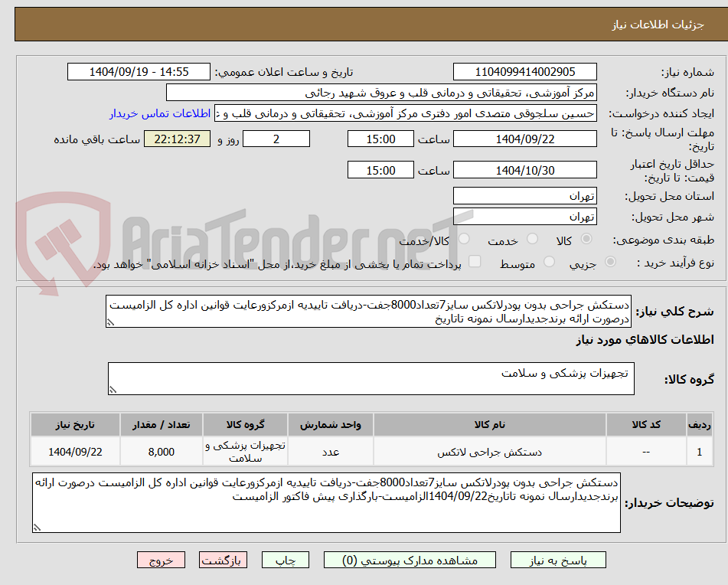Screen dimensions: 728x585
Task: Select the خدمت radio option
Action: point(532,238)
